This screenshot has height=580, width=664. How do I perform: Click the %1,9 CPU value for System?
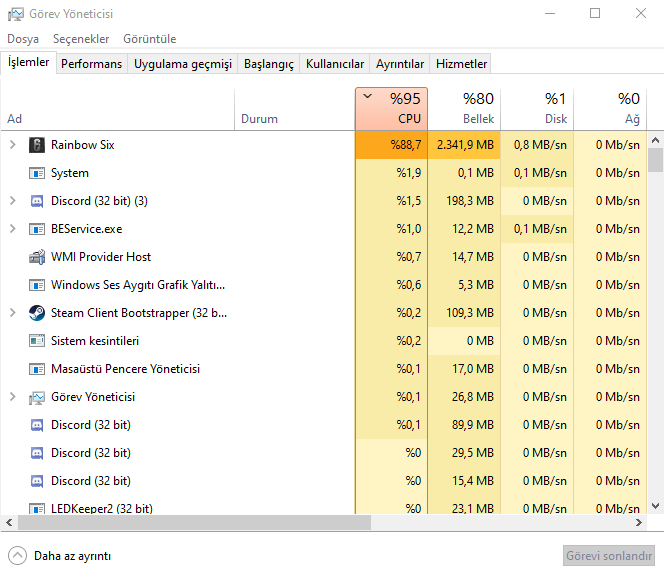409,173
